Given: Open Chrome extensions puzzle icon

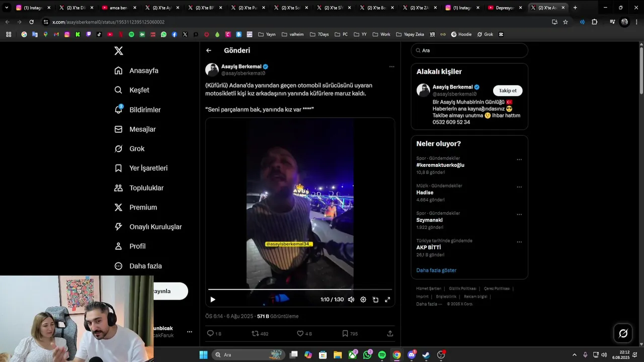Looking at the screenshot, I should 594,22.
